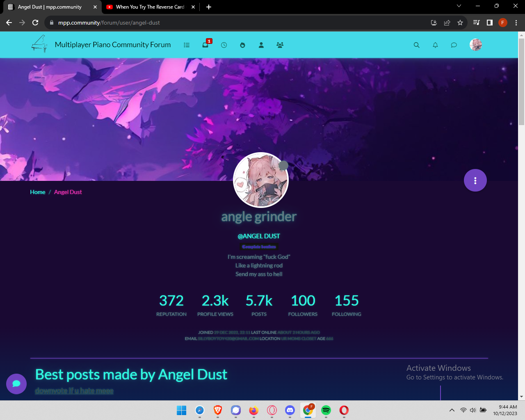Screen dimensions: 525x420
Task: Toggle the browser side panel
Action: tap(489, 23)
